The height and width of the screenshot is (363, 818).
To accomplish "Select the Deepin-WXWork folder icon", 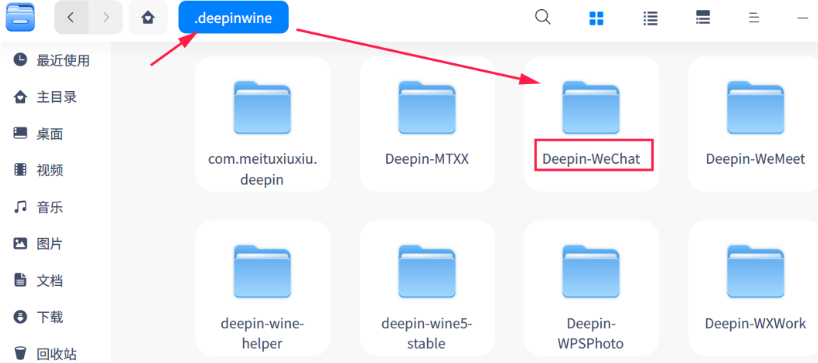I will [x=755, y=271].
